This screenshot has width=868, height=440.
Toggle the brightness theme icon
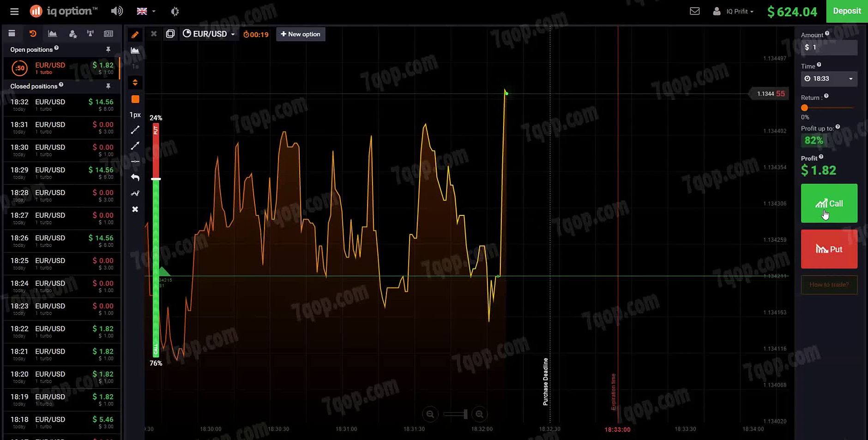tap(175, 12)
